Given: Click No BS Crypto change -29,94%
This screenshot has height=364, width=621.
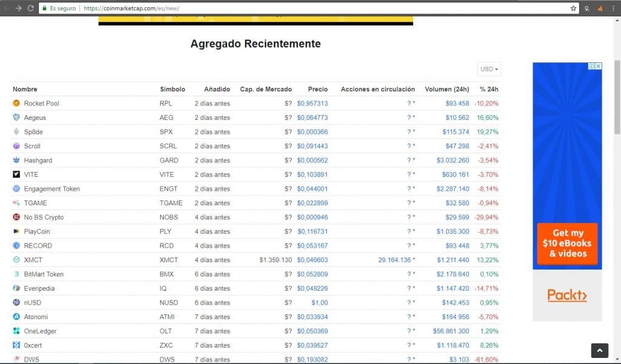Looking at the screenshot, I should 486,217.
